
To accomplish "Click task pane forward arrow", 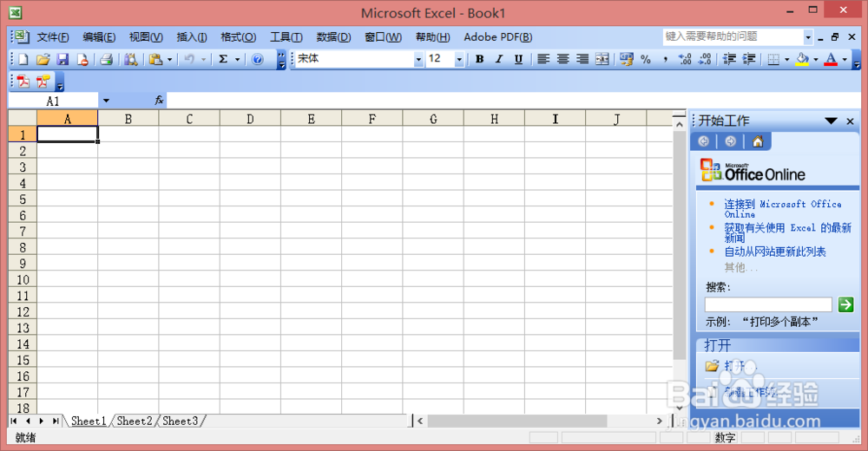I will [x=731, y=141].
